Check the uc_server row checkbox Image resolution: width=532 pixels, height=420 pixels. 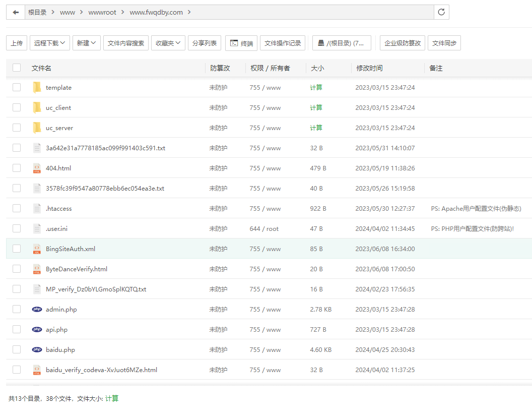(x=17, y=128)
